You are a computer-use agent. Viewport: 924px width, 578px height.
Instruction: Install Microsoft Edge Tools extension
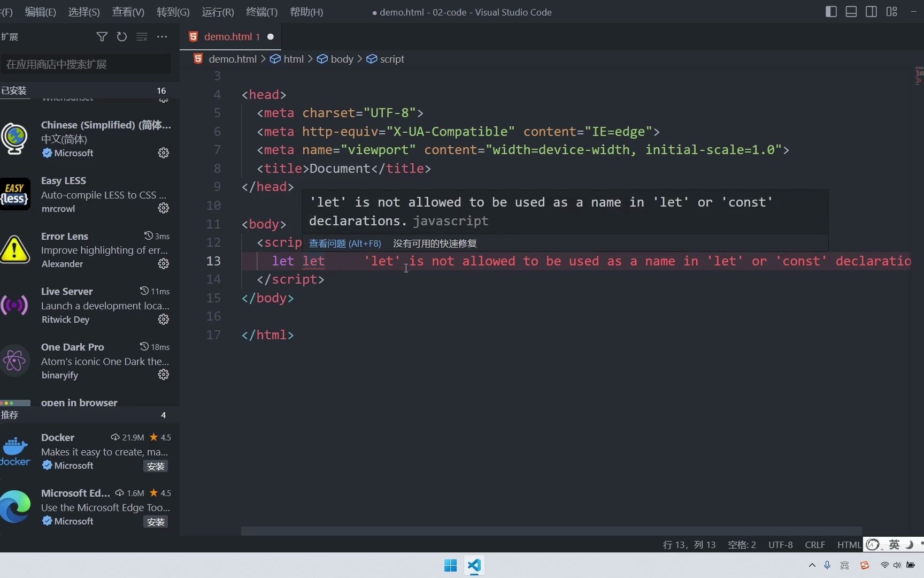pyautogui.click(x=156, y=522)
